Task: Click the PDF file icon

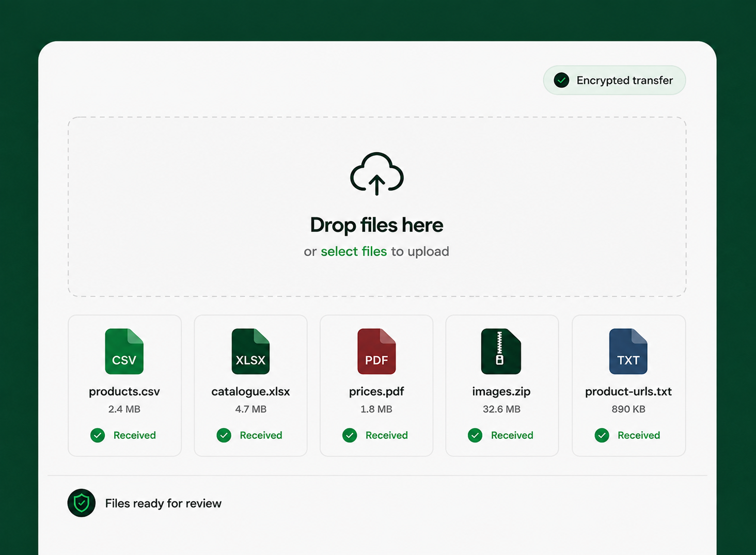Action: tap(376, 352)
